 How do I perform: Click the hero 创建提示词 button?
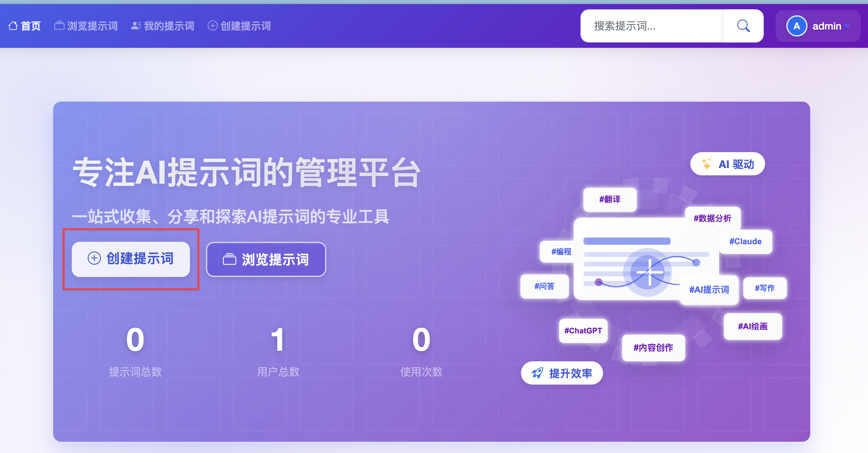(131, 259)
